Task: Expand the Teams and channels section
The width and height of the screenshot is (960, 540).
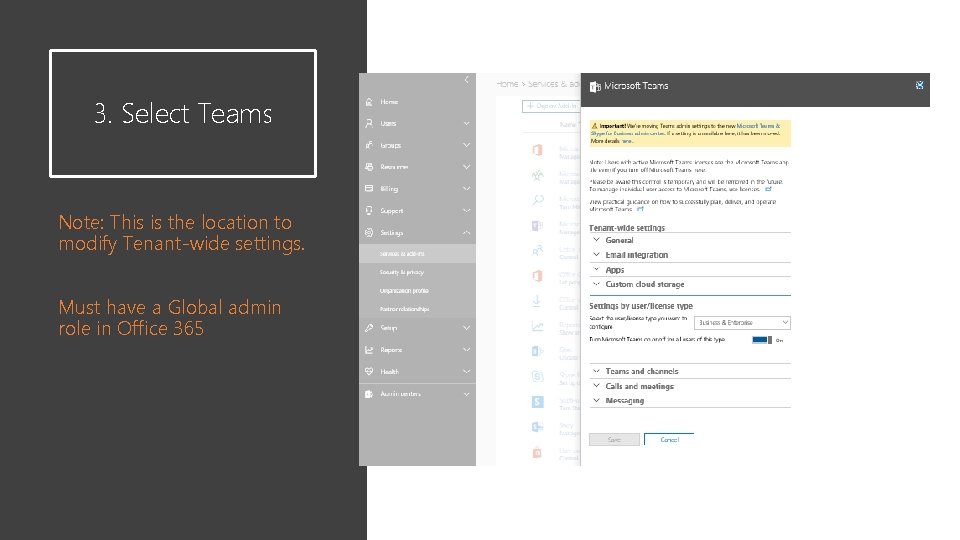Action: click(x=689, y=372)
